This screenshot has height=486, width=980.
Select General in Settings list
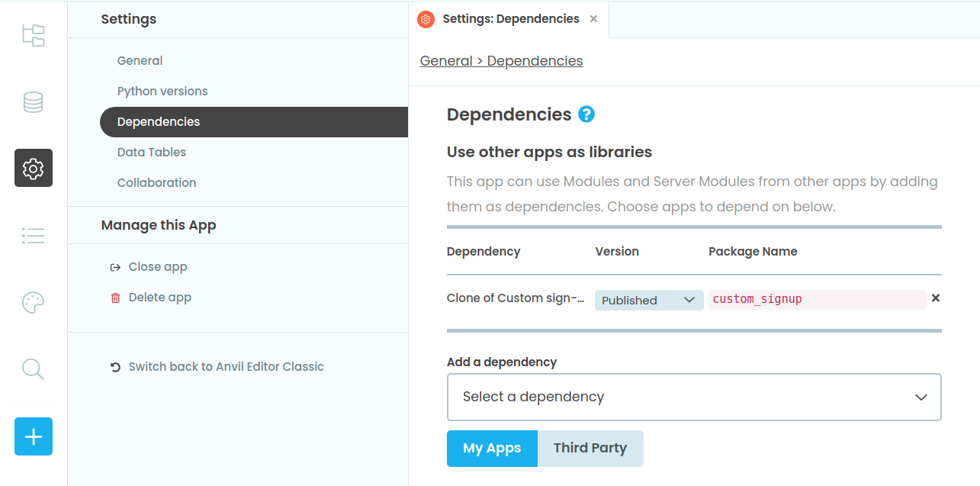[140, 61]
